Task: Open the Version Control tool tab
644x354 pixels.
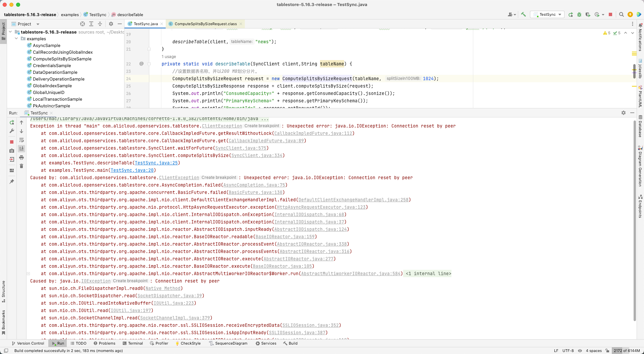Action: click(28, 343)
